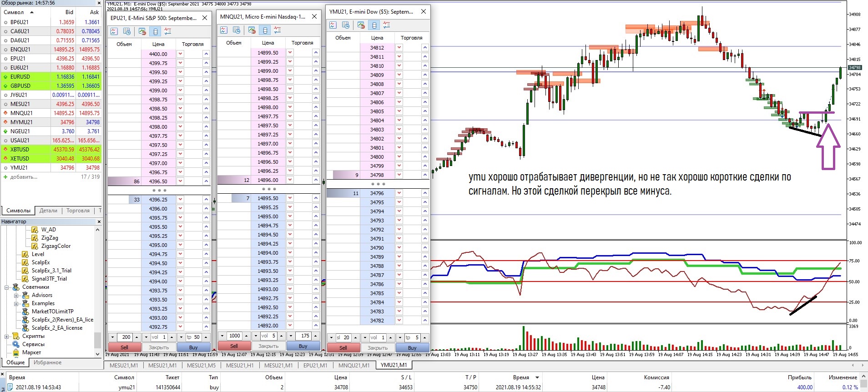Switch to Торговля tab in Market Watch
Viewport: 868px width, 392px height.
78,211
